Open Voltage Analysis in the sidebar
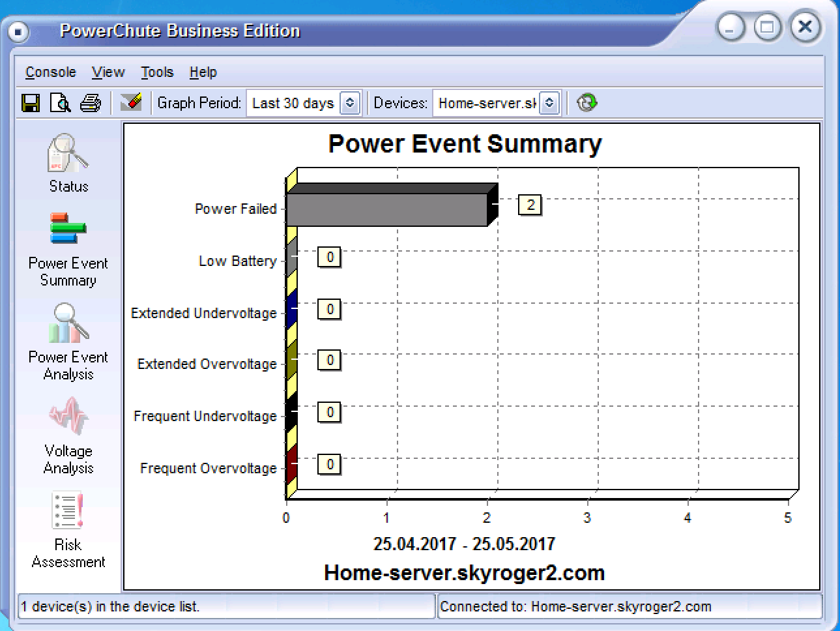Image resolution: width=840 pixels, height=631 pixels. [68, 436]
